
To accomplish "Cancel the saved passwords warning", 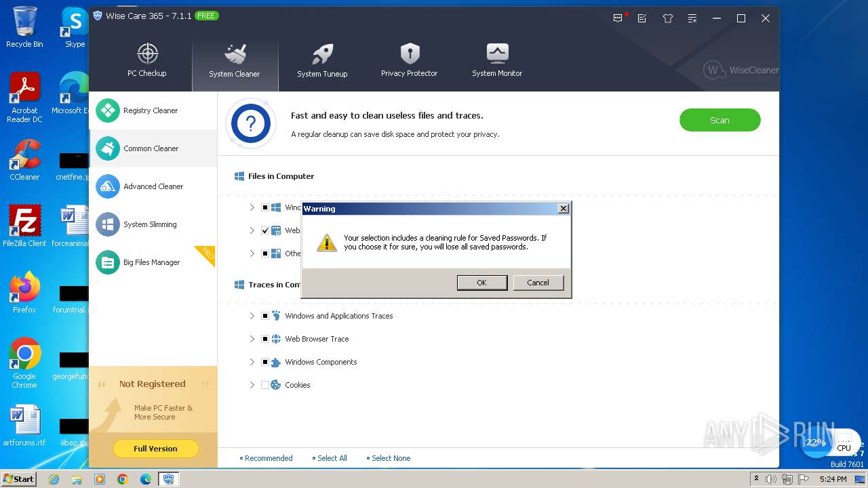I will tap(538, 283).
